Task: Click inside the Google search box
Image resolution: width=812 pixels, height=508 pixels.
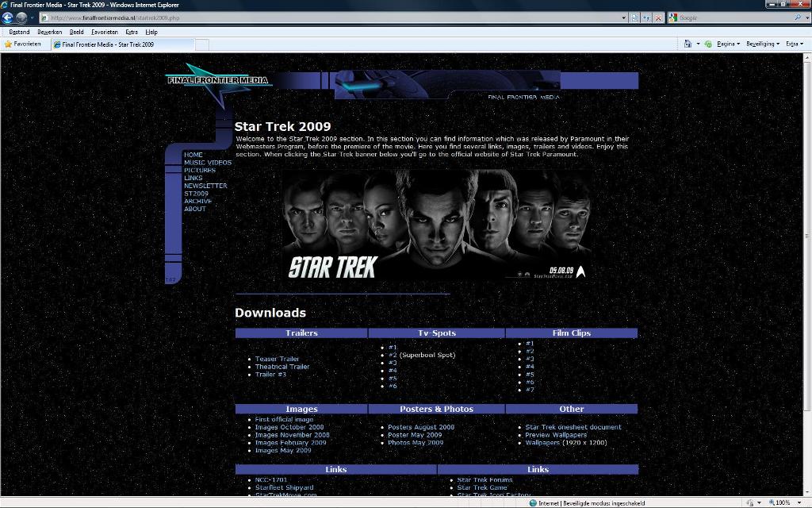Action: 735,17
